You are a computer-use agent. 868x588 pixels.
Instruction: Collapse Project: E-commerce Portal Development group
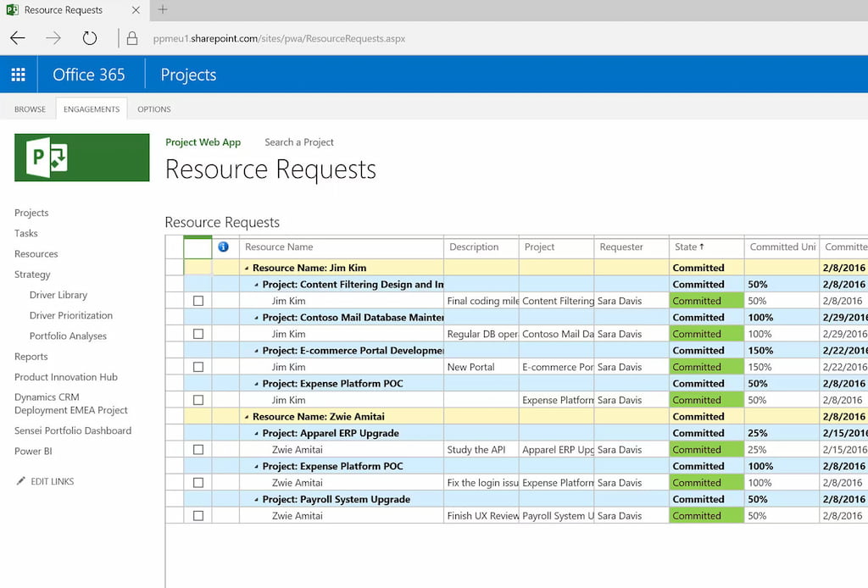256,352
